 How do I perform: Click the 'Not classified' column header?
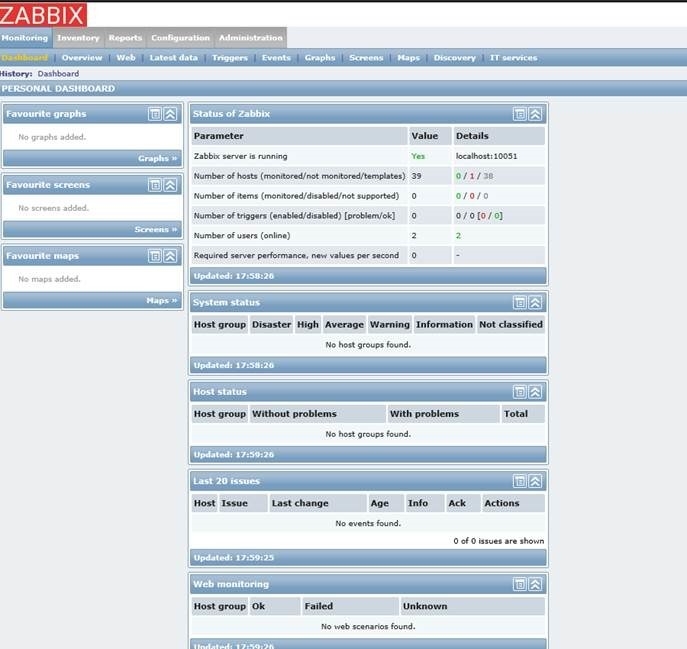pyautogui.click(x=511, y=325)
